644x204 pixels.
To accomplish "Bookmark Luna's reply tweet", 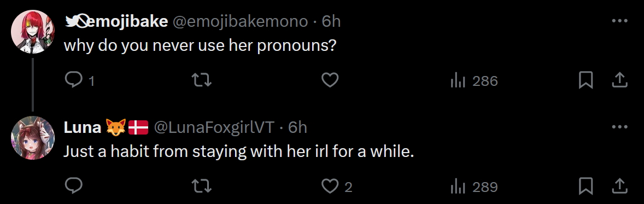I will pos(586,186).
